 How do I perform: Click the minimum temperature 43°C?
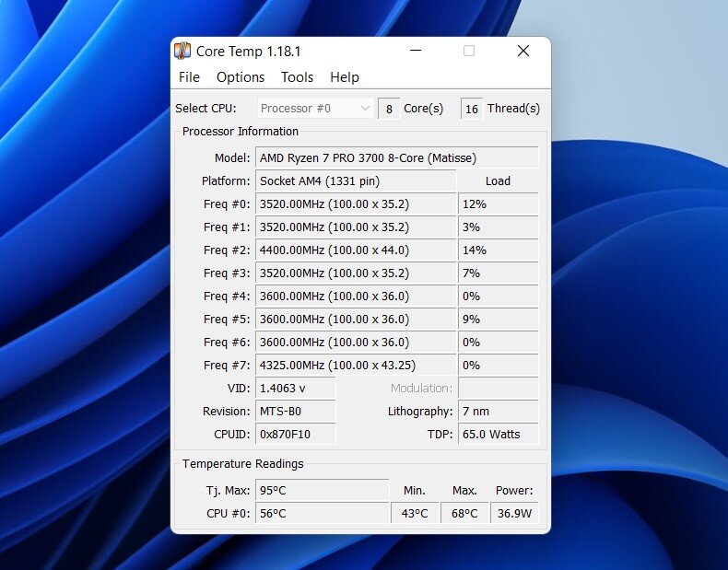pos(415,514)
